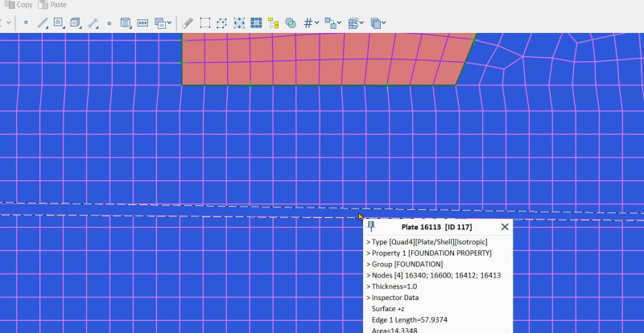Expand the Nodes [4] row
The width and height of the screenshot is (644, 333).
coord(434,275)
